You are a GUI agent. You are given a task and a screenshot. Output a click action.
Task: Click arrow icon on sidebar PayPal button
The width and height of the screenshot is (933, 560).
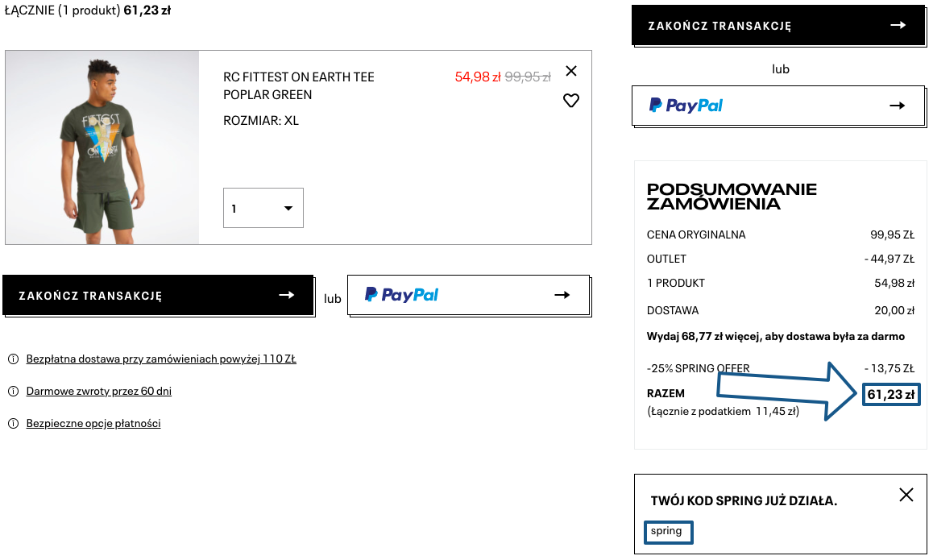[898, 106]
